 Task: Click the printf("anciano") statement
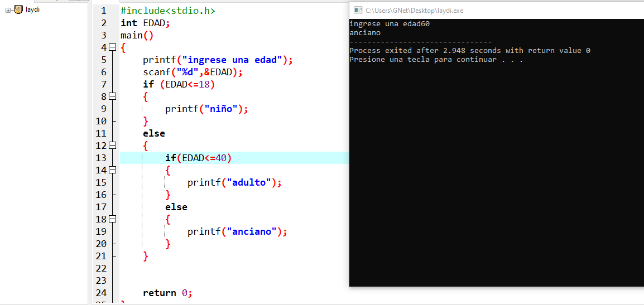tap(237, 231)
